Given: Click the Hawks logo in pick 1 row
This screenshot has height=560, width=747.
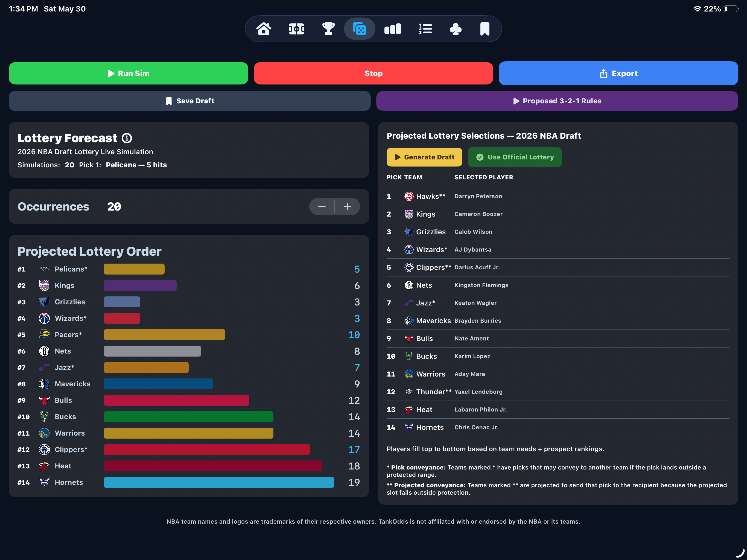Looking at the screenshot, I should (408, 196).
